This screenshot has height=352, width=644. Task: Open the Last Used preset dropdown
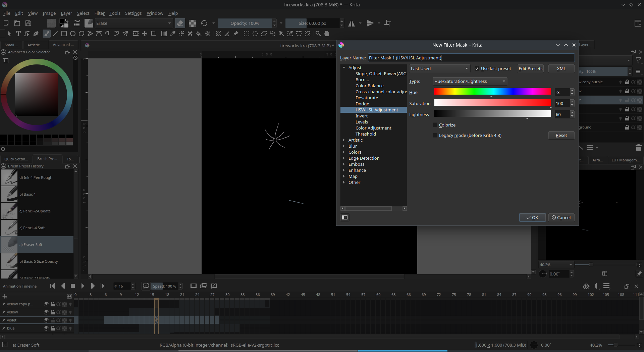pyautogui.click(x=439, y=68)
